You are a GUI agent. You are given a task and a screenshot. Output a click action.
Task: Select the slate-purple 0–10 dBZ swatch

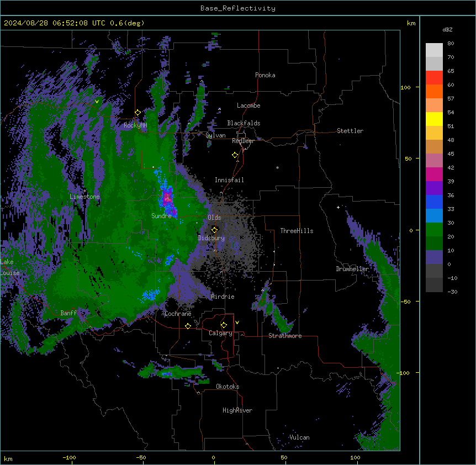[x=434, y=257]
